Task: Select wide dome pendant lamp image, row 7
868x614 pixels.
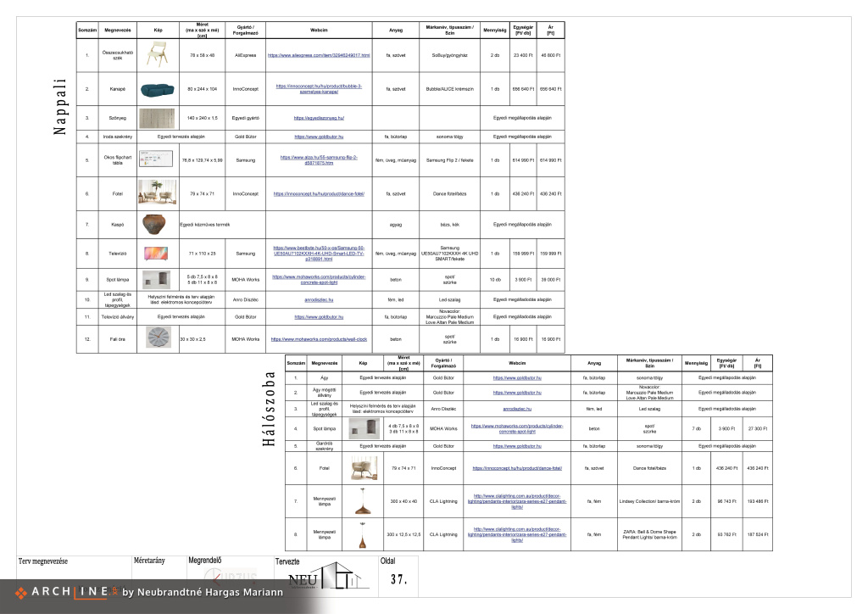Action: point(363,501)
